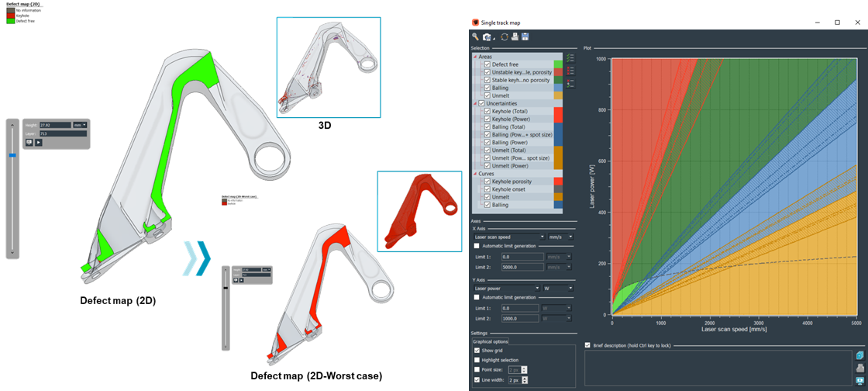Open the Laser scan speed dropdown
The image size is (868, 391).
[x=509, y=237]
